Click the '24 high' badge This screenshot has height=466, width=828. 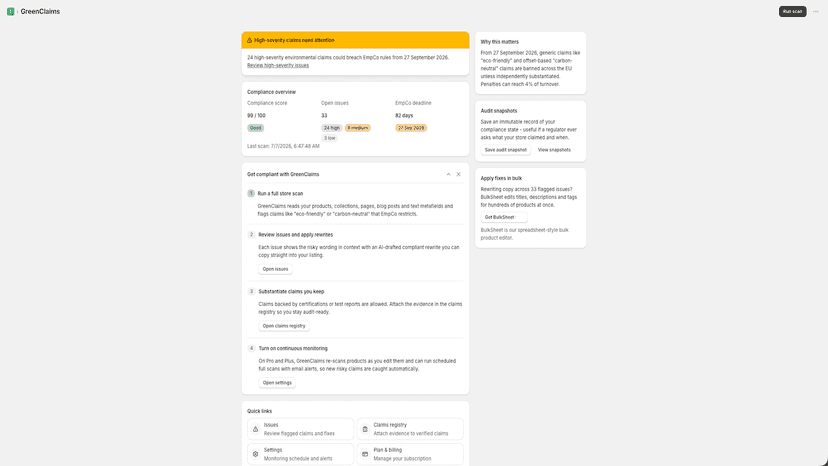click(332, 128)
